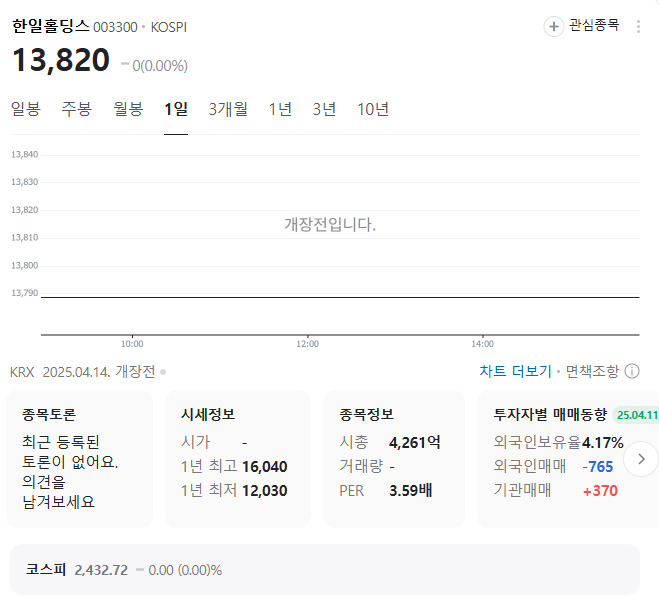Switch to the 3년 chart tab
Viewport: 659px width, 596px height.
[324, 109]
